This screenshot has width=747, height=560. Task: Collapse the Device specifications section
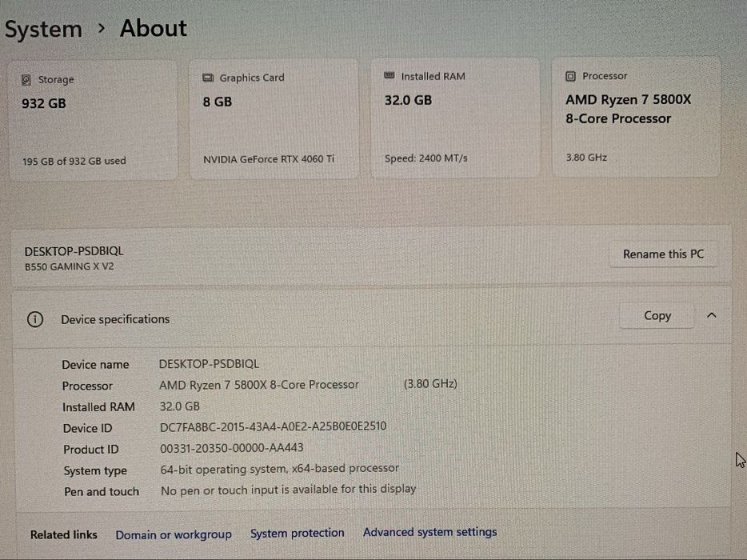click(x=711, y=315)
